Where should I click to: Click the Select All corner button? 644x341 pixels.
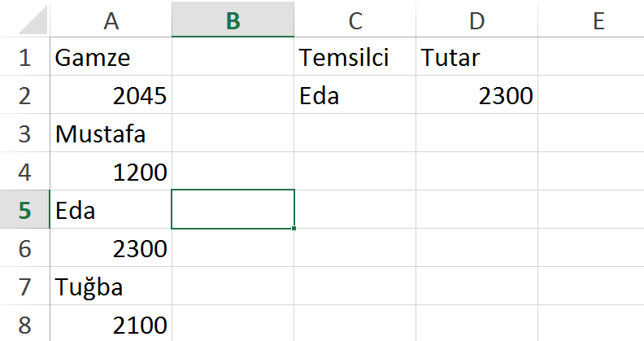click(x=24, y=20)
